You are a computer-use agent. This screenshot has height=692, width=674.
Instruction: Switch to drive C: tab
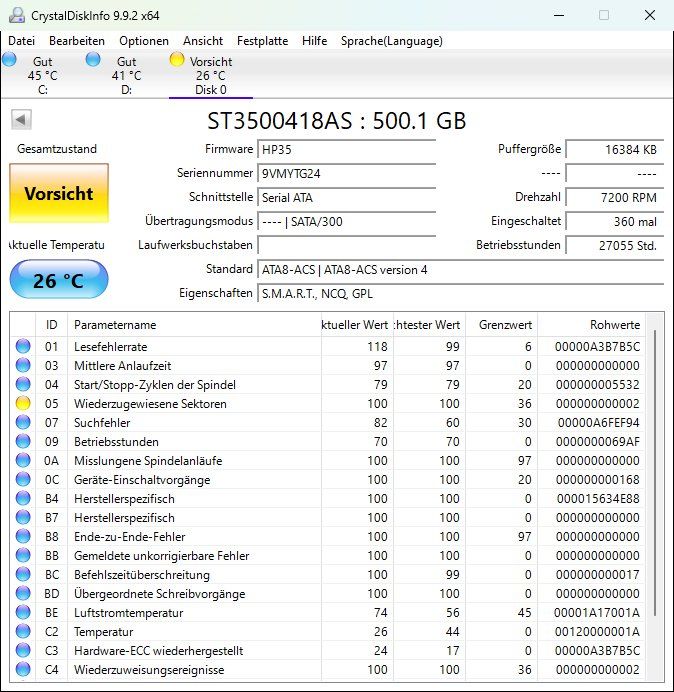click(x=42, y=75)
